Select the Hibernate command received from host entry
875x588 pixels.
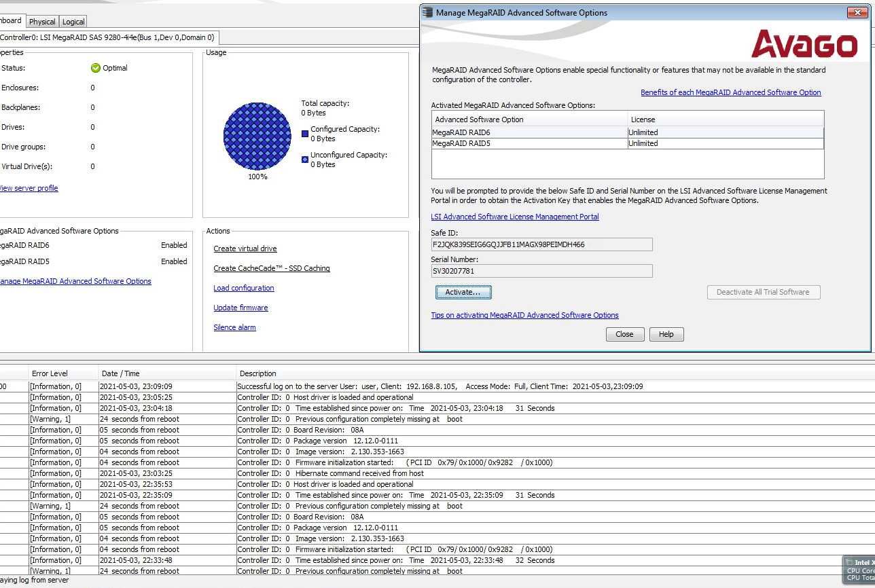click(437, 473)
